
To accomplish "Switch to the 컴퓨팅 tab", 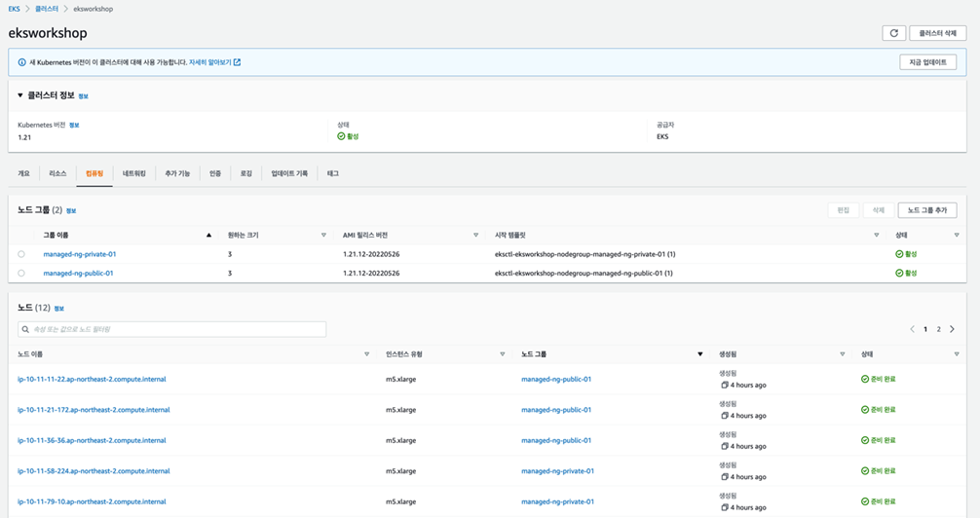I will (94, 173).
